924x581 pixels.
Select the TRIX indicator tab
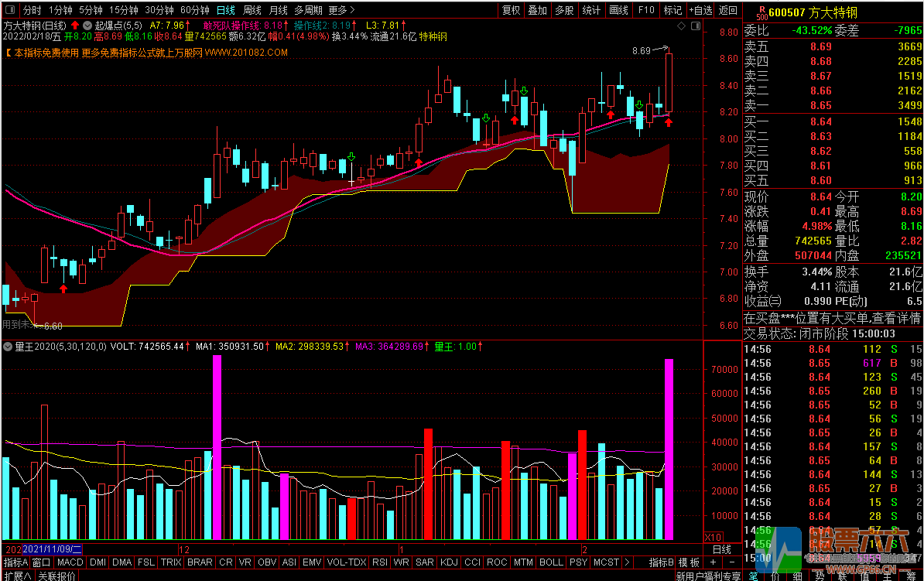[171, 562]
